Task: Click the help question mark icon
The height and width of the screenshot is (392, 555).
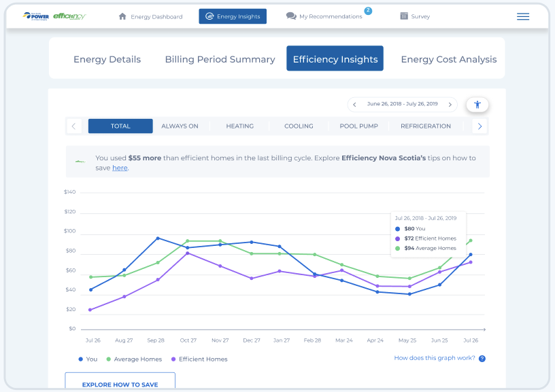Action: coord(482,358)
